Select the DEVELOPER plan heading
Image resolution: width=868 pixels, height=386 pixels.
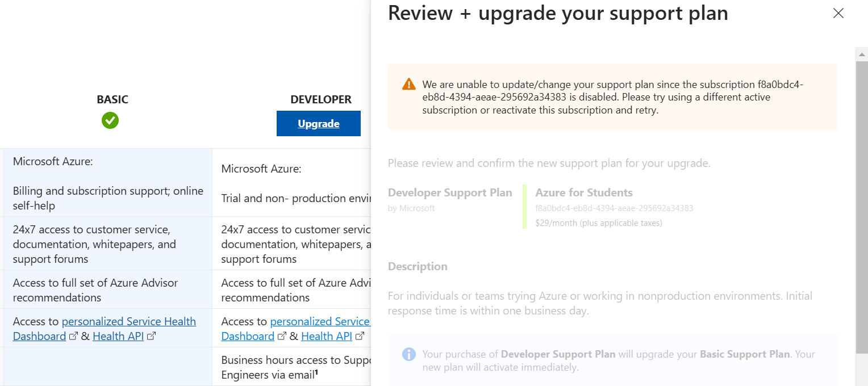click(321, 99)
